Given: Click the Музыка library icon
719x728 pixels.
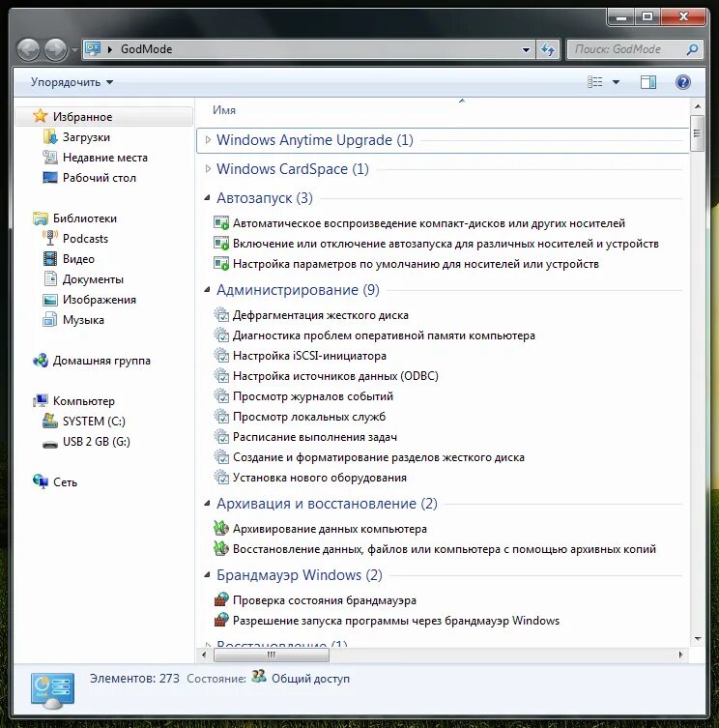Looking at the screenshot, I should pyautogui.click(x=50, y=319).
